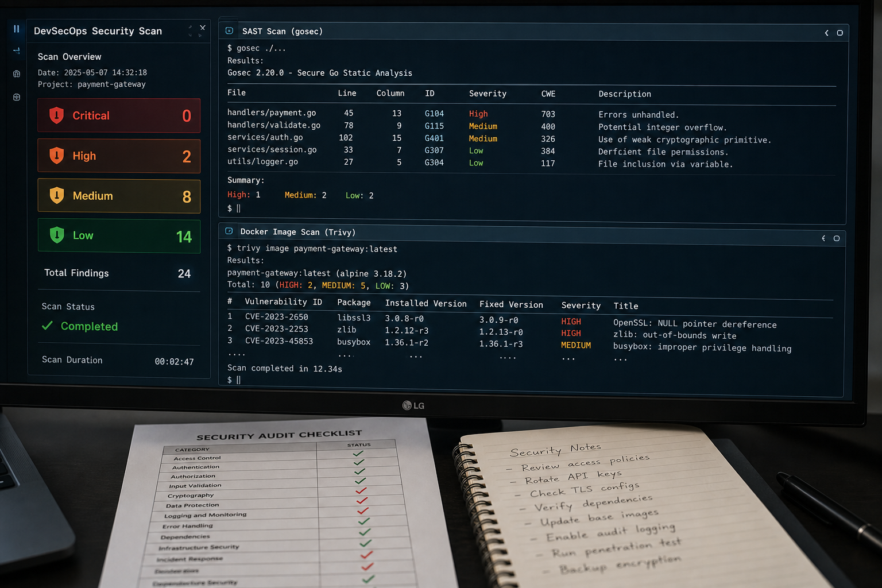Click the Description column header in gosec table
This screenshot has width=882, height=588.
pyautogui.click(x=625, y=94)
